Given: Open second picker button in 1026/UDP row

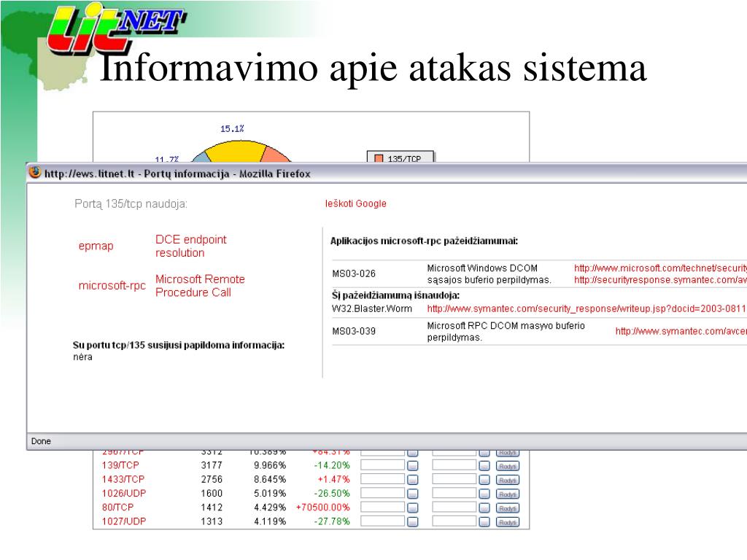Looking at the screenshot, I should pyautogui.click(x=484, y=494).
